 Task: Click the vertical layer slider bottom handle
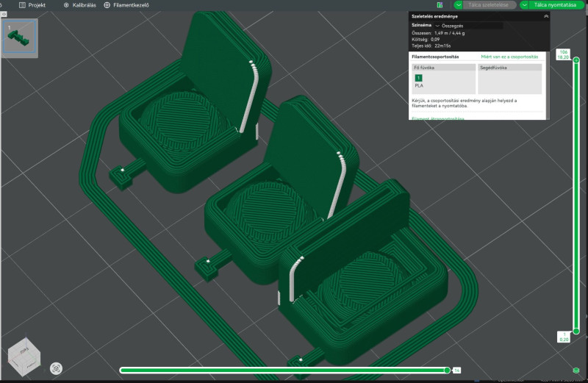coord(576,331)
